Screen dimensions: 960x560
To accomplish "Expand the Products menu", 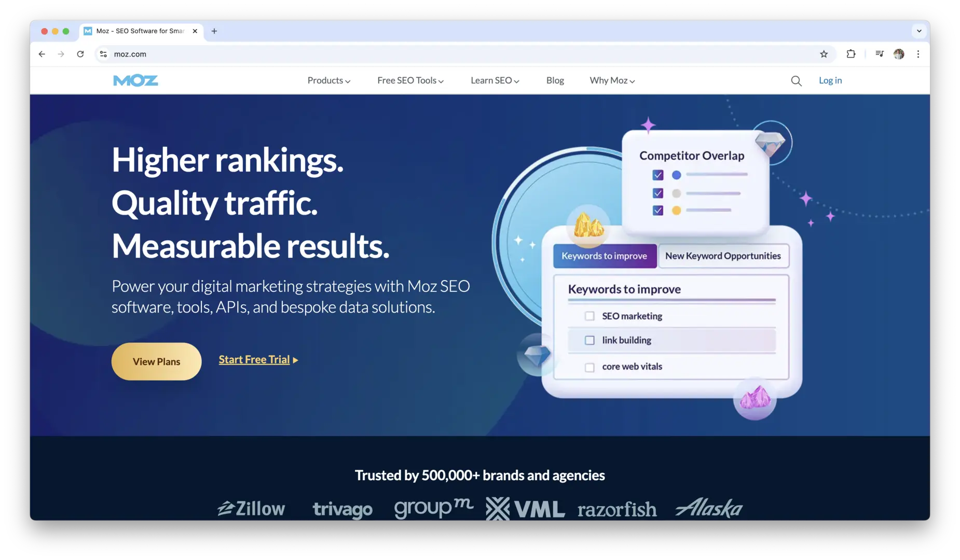I will pos(329,80).
